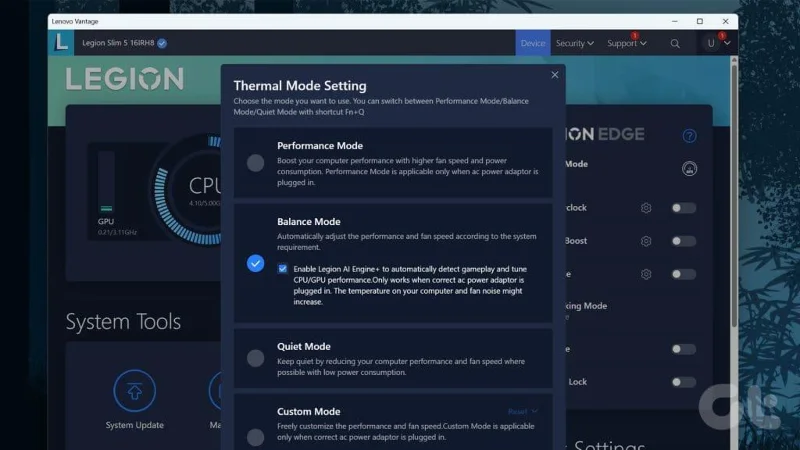Viewport: 800px width, 450px height.
Task: Click the Legion Slim 5 16IRH8 device name
Action: (x=118, y=43)
